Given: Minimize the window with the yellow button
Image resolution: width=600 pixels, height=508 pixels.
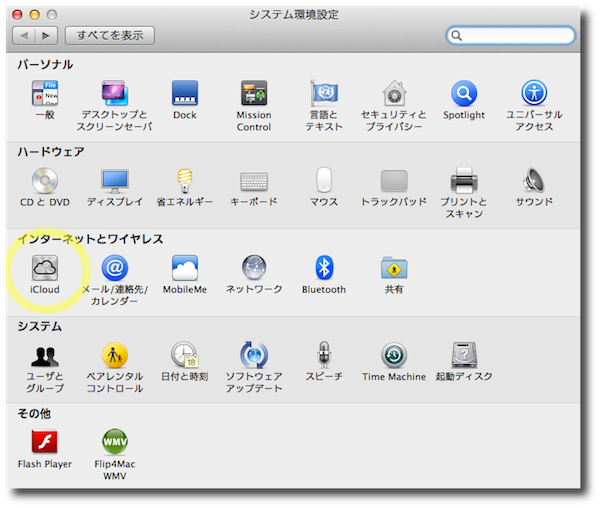Looking at the screenshot, I should pyautogui.click(x=34, y=15).
